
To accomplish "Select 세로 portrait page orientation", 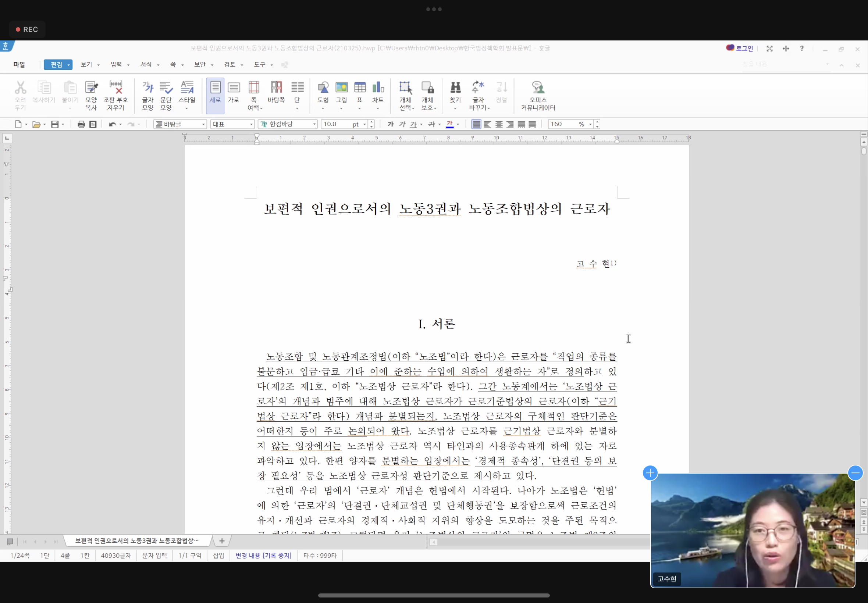I will coord(216,96).
